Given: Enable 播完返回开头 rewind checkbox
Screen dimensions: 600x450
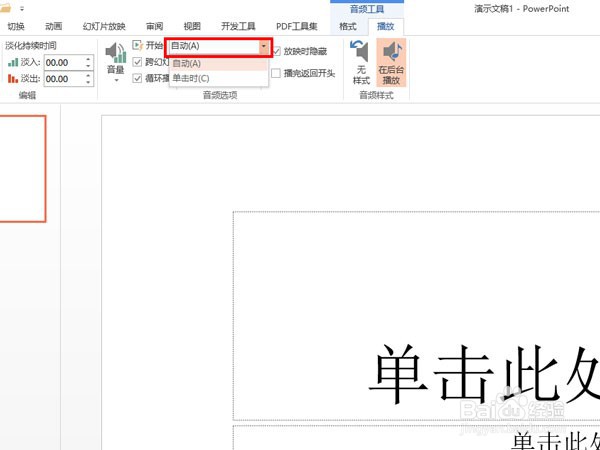Looking at the screenshot, I should pos(276,73).
